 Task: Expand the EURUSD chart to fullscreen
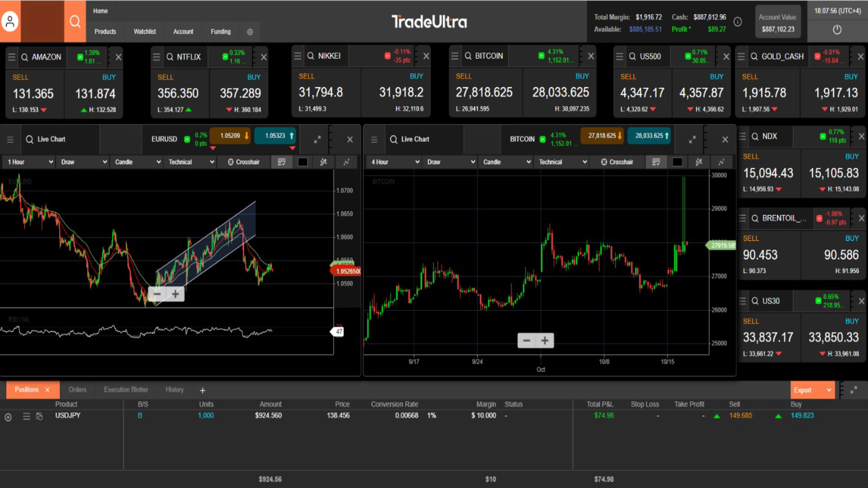[x=317, y=140]
